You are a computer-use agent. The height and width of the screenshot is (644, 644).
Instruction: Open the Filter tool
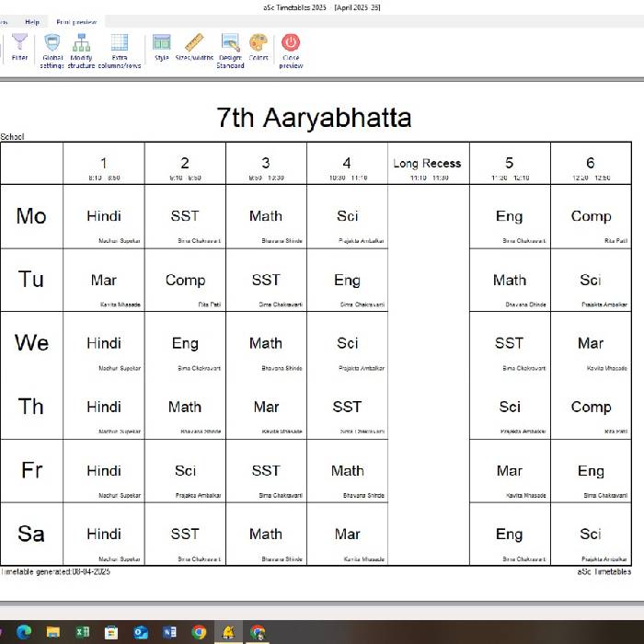tap(19, 48)
